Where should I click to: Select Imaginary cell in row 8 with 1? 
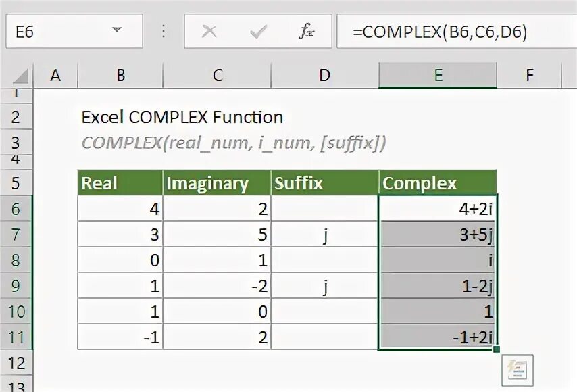pos(217,260)
